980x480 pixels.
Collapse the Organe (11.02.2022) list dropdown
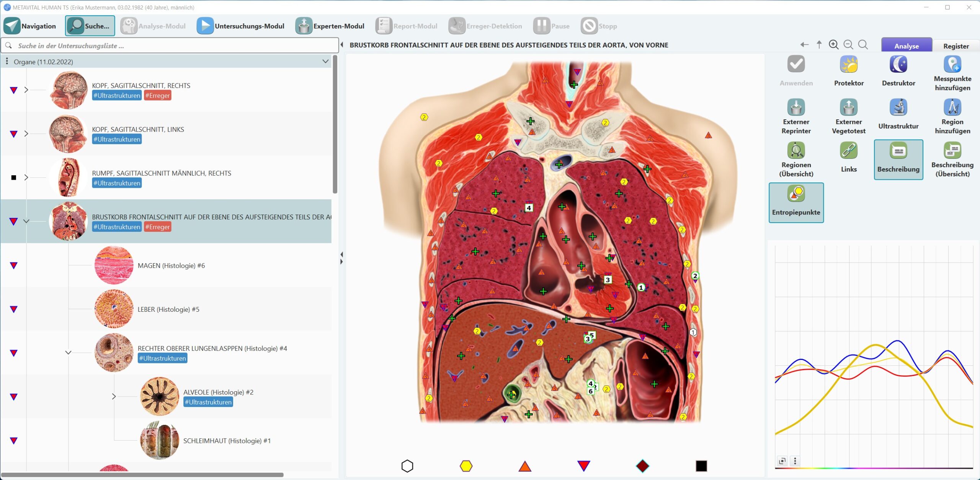[325, 62]
